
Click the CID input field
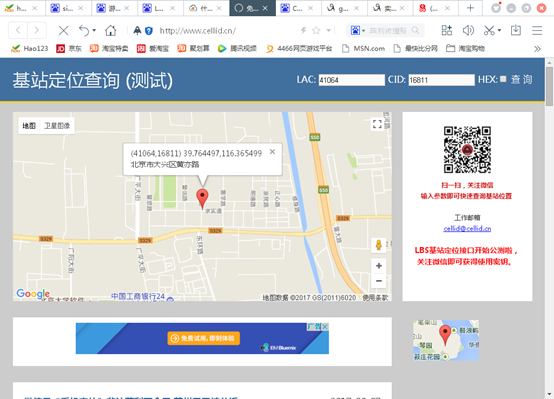pos(441,80)
